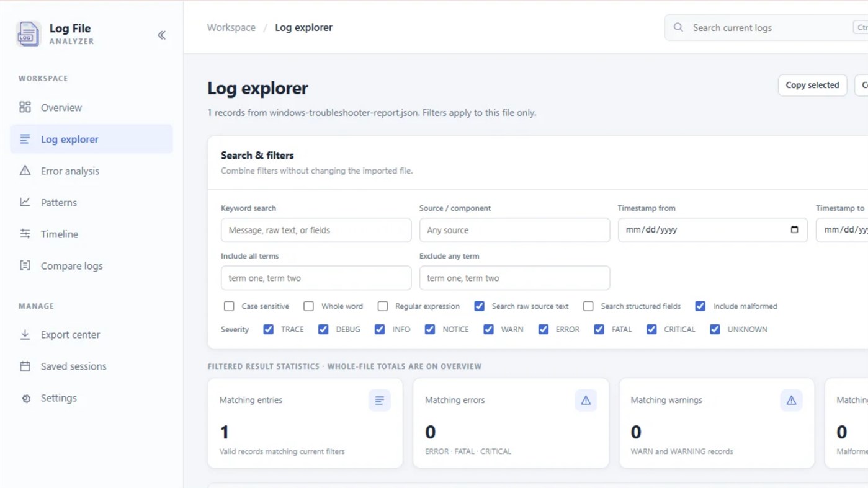Screen dimensions: 868x488
Task: Open Saved sessions from sidebar
Action: pyautogui.click(x=91, y=366)
